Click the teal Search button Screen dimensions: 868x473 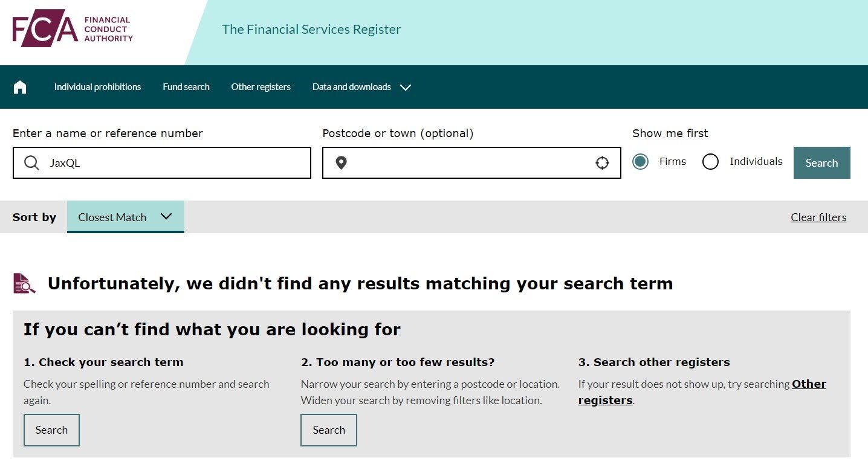821,162
